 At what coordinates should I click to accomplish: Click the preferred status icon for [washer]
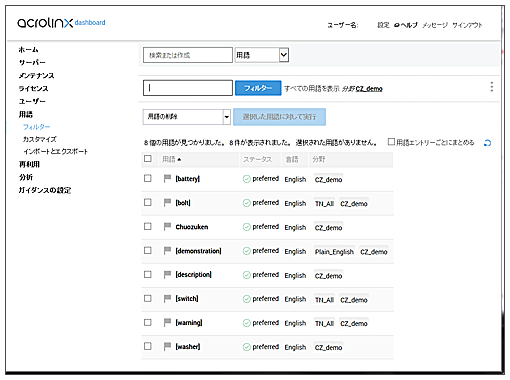coord(247,347)
